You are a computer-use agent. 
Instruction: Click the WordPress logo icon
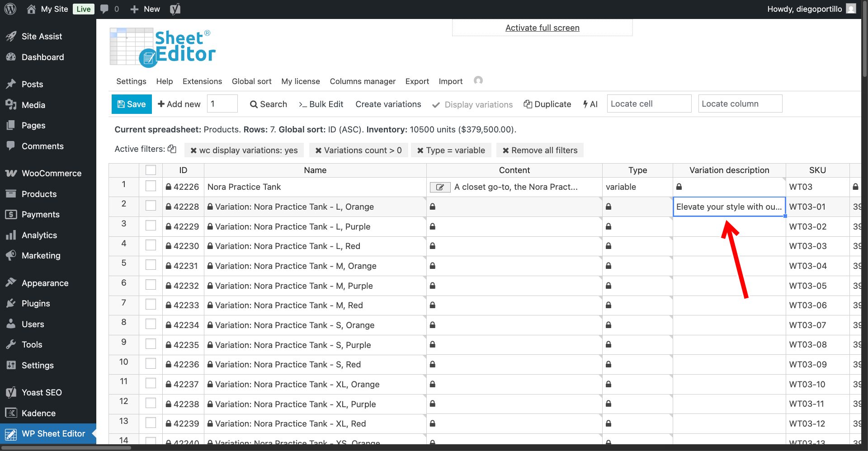point(10,9)
